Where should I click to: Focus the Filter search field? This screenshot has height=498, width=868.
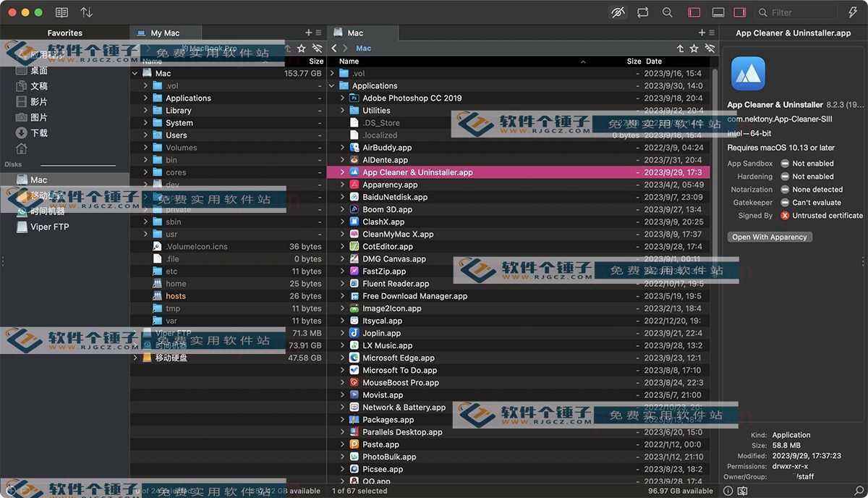coord(796,12)
